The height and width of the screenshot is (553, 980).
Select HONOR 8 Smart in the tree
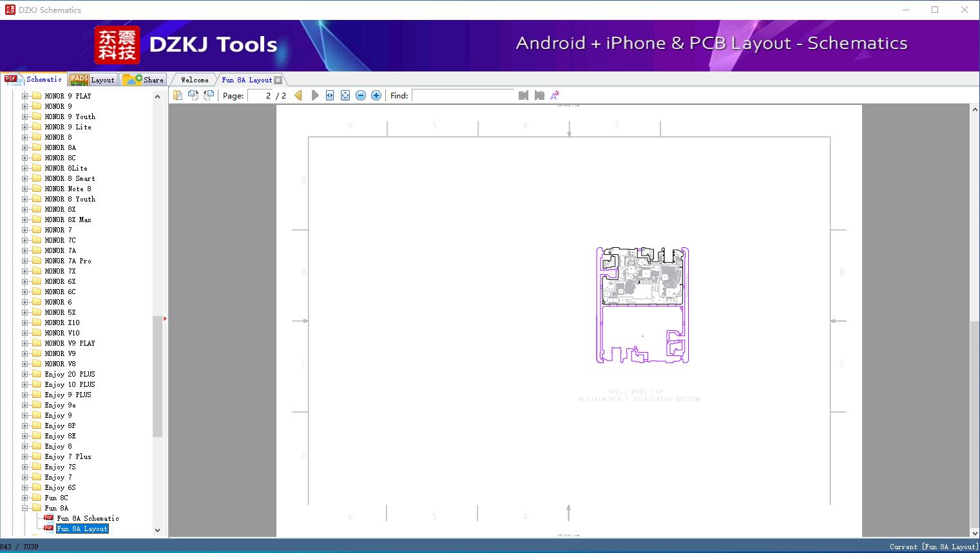click(x=70, y=178)
